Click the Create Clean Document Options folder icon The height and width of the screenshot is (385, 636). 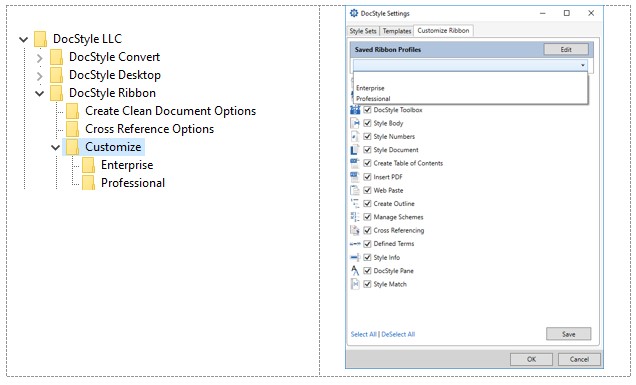click(x=73, y=111)
